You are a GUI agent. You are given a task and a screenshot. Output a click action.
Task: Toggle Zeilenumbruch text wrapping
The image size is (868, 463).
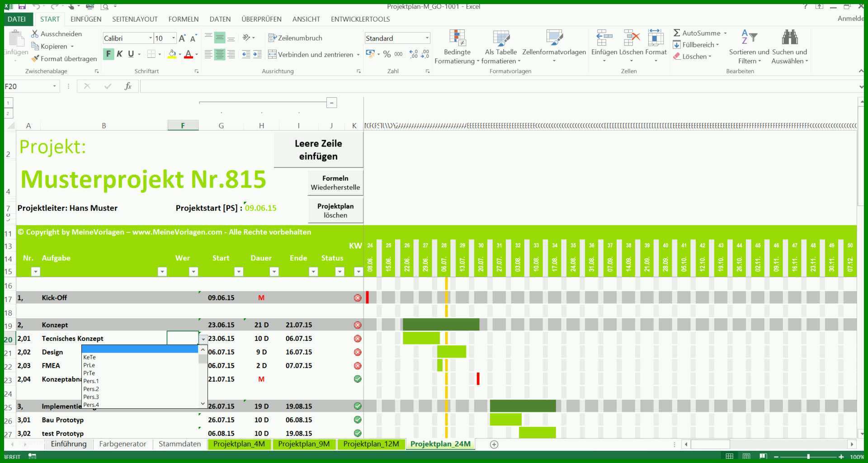pyautogui.click(x=295, y=38)
